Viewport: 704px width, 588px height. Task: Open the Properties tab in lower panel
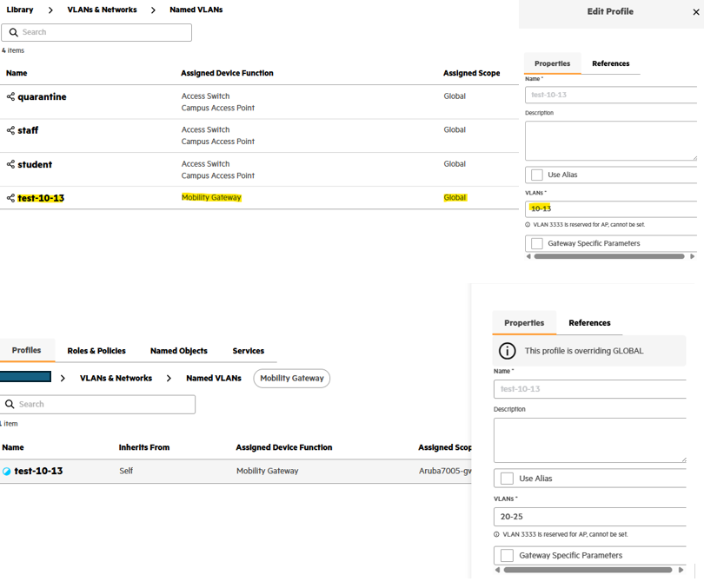tap(524, 323)
